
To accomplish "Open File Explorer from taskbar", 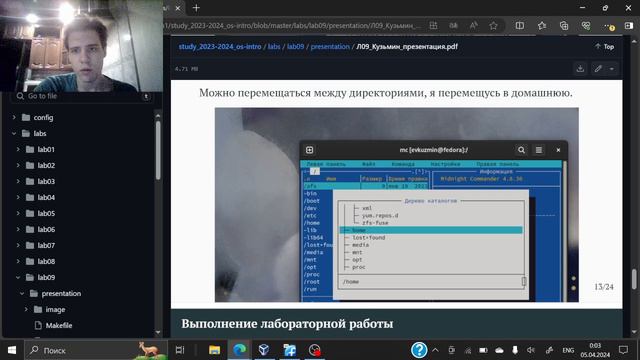I will [x=214, y=350].
